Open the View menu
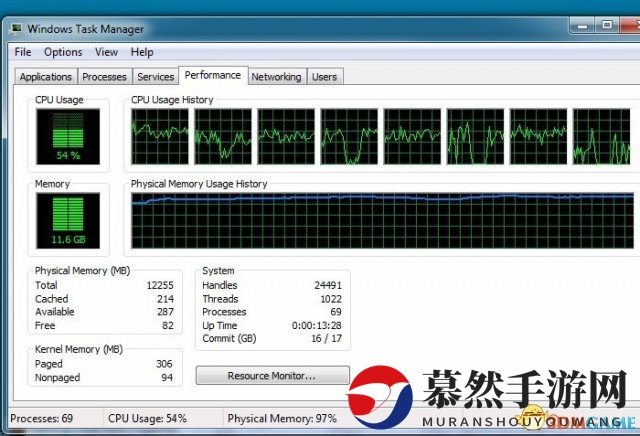This screenshot has height=436, width=640. [x=107, y=52]
